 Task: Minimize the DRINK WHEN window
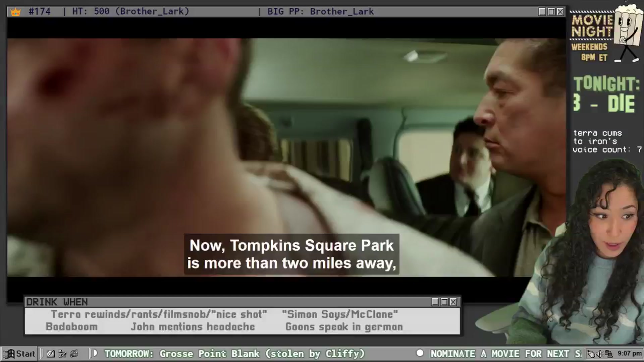coord(435,302)
